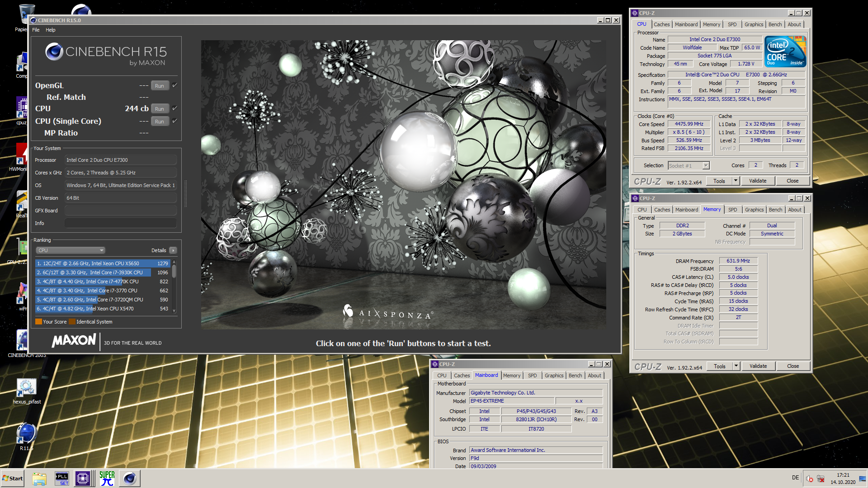Select ranking entry Intel Xeon CPU X5470
Screen dimensions: 868x488
103,309
